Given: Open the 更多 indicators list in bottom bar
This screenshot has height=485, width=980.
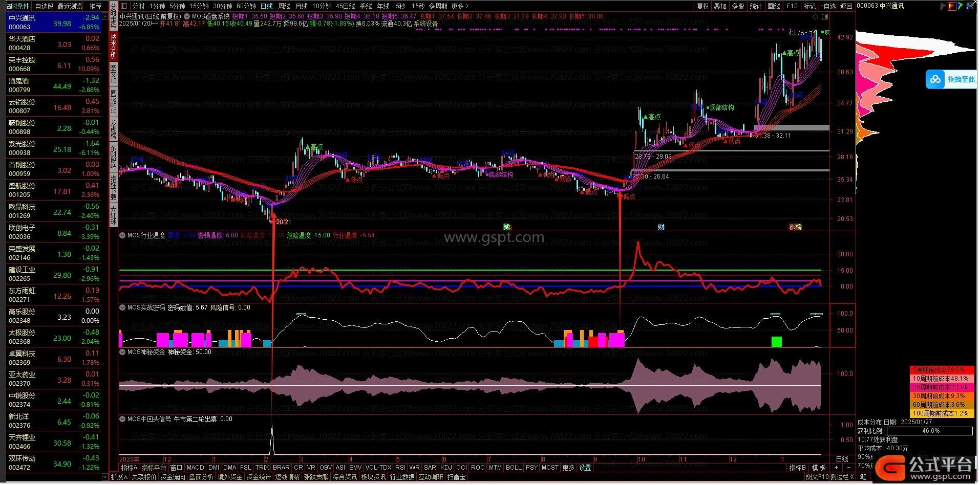Looking at the screenshot, I should pyautogui.click(x=568, y=468).
